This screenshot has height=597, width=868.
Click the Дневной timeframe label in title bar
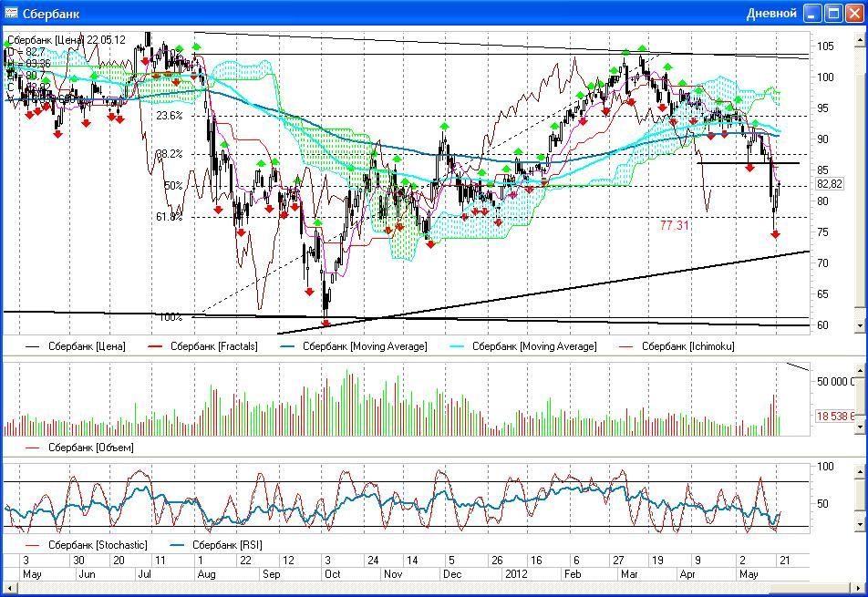[x=771, y=14]
